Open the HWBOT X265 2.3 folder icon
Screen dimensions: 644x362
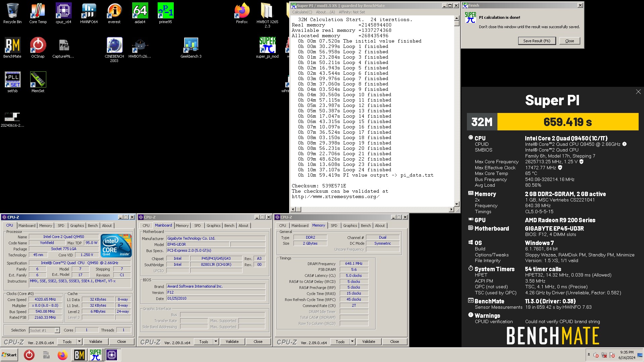coord(267,15)
